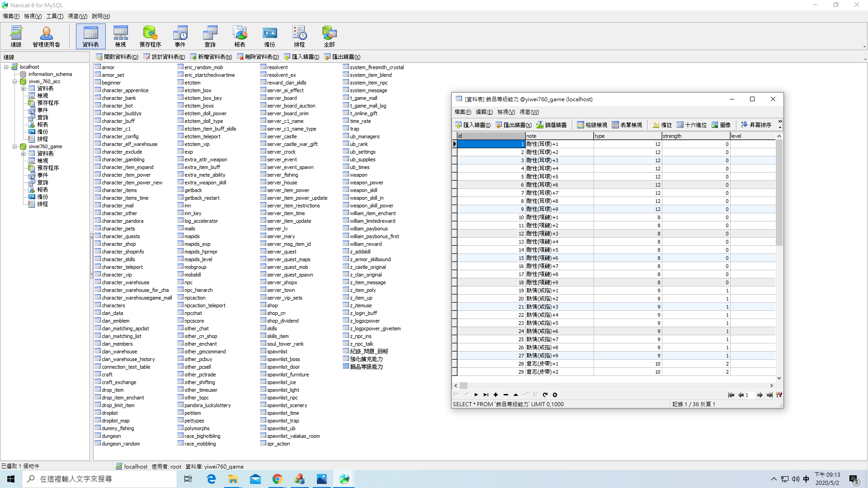Add a new record with plus button
The image size is (868, 488).
point(496,395)
